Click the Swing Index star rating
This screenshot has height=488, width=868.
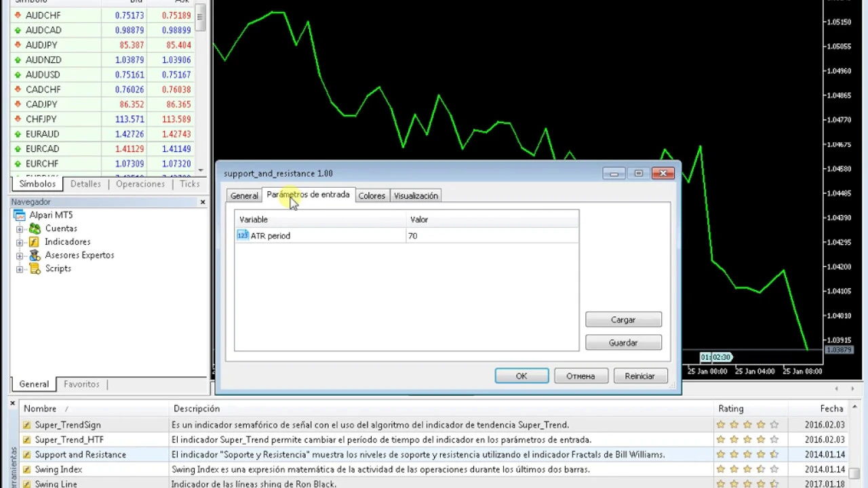[x=747, y=470]
